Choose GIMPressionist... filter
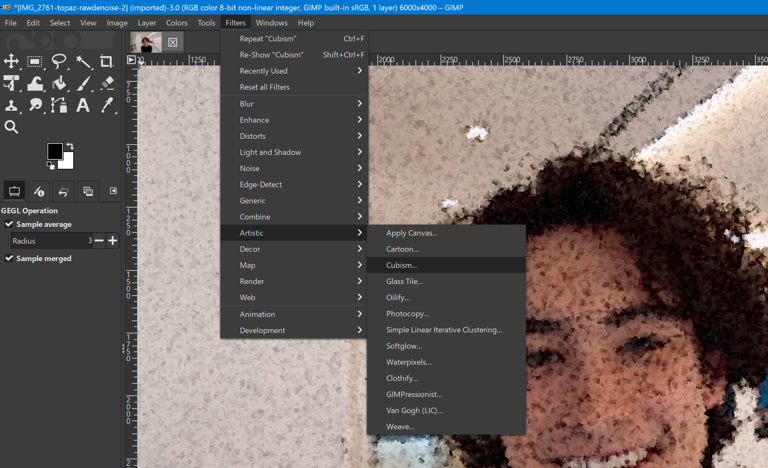 pos(446,394)
